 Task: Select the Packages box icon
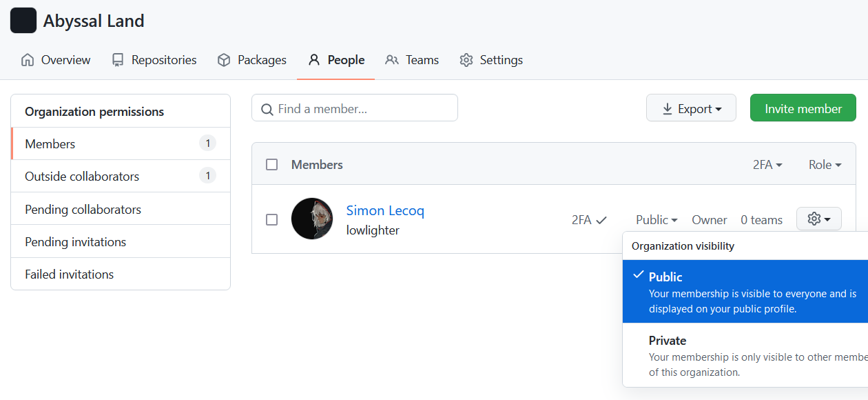point(223,60)
